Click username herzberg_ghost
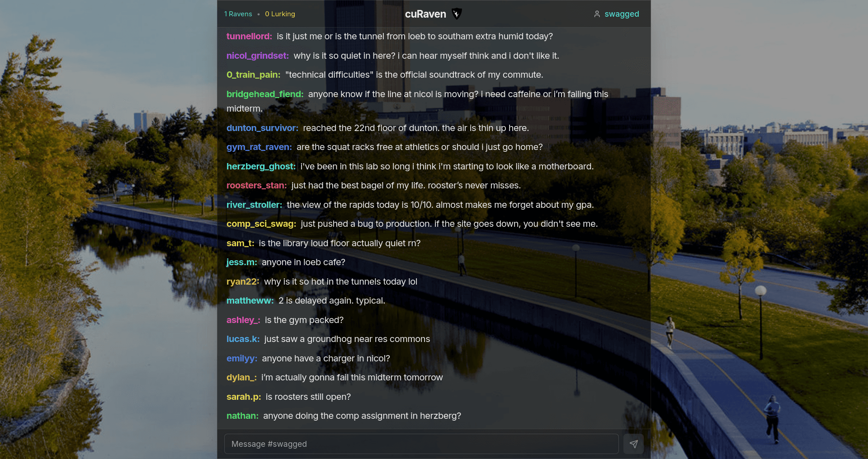This screenshot has height=459, width=868. pos(261,167)
